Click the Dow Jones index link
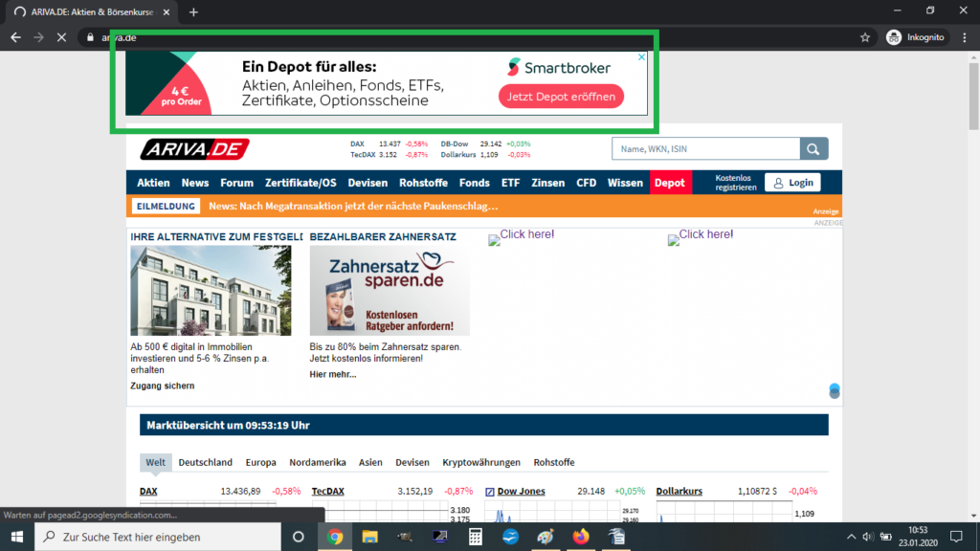The height and width of the screenshot is (551, 980). coord(521,491)
